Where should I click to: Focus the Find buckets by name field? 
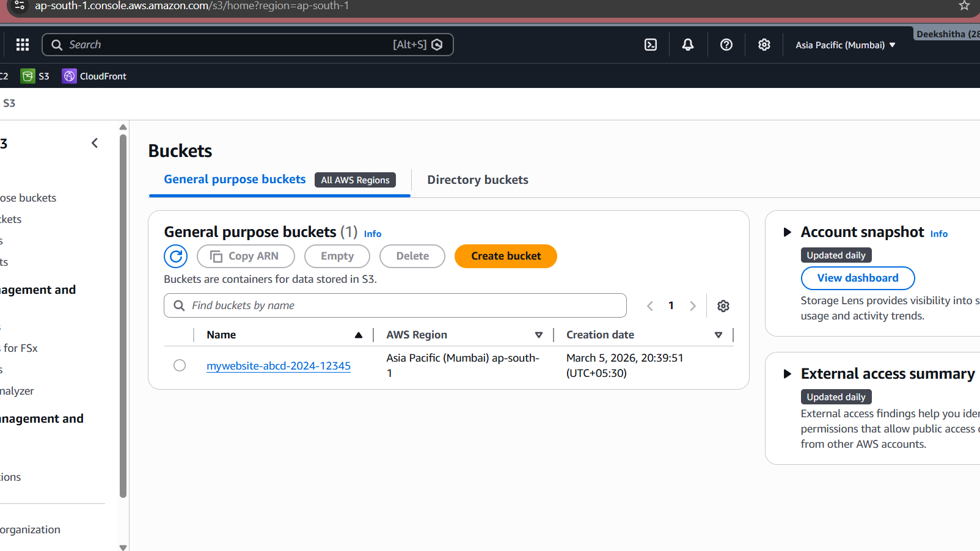pos(403,305)
